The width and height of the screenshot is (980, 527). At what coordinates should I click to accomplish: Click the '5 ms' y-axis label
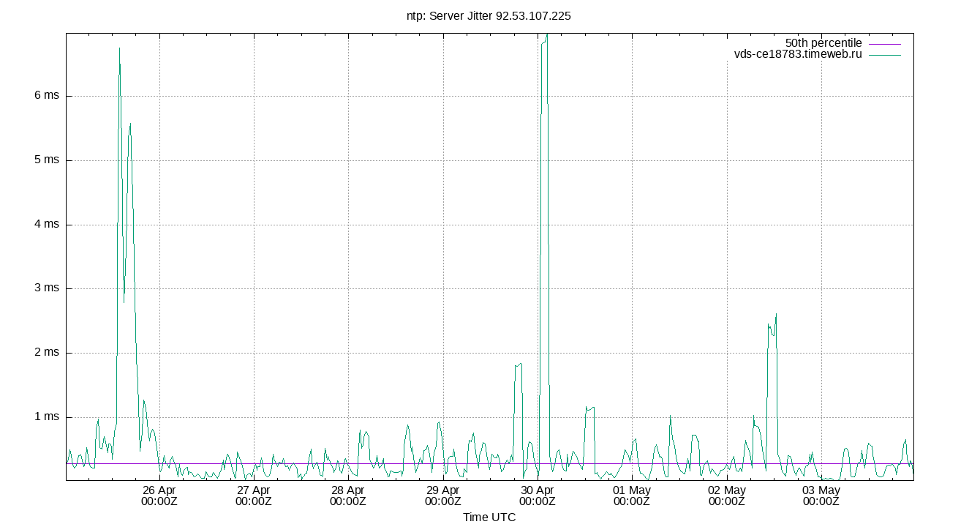tap(47, 160)
